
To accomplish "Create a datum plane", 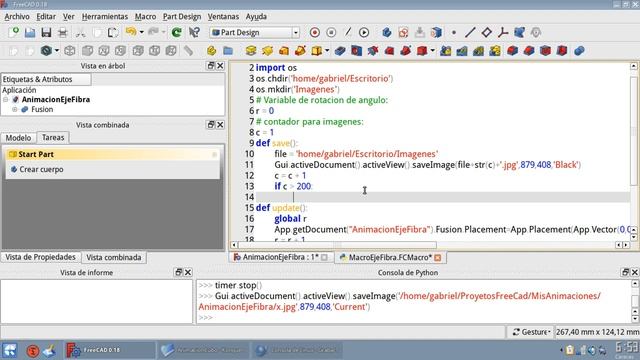I will pos(486,32).
